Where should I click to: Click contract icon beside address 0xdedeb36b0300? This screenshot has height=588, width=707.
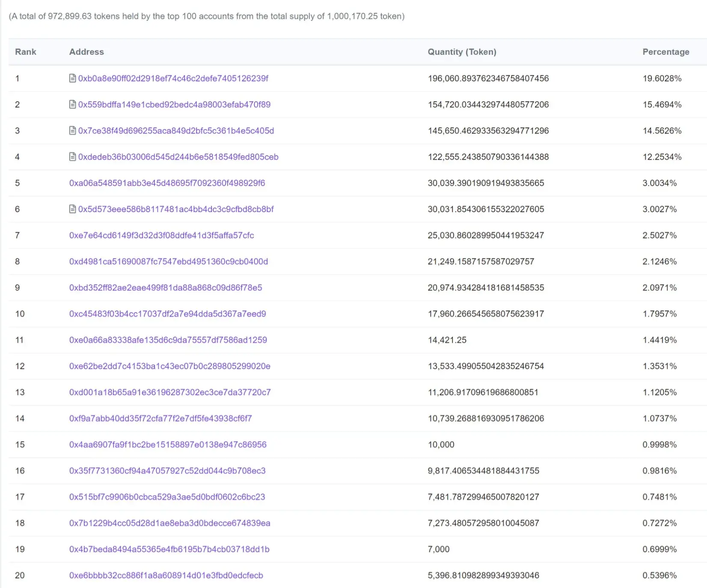click(73, 157)
